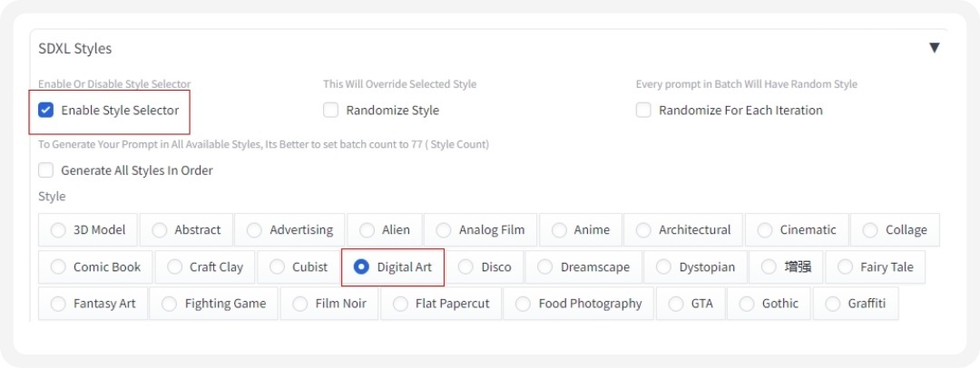The image size is (980, 368).
Task: Select the Graffiti style
Action: click(x=833, y=304)
